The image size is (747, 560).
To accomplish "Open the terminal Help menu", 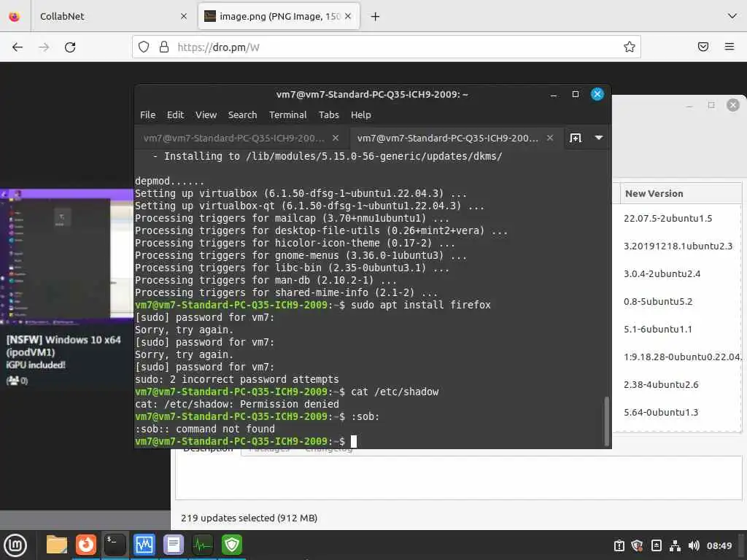I will [x=360, y=114].
